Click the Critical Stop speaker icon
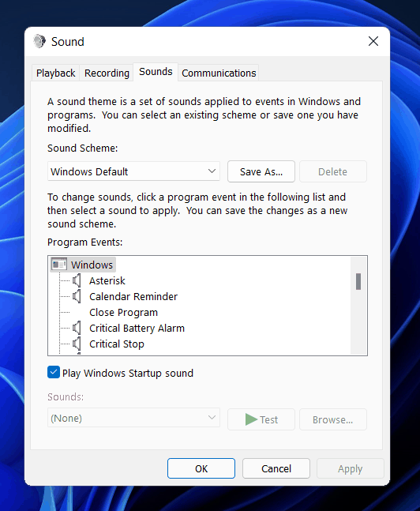The height and width of the screenshot is (511, 420). 77,344
